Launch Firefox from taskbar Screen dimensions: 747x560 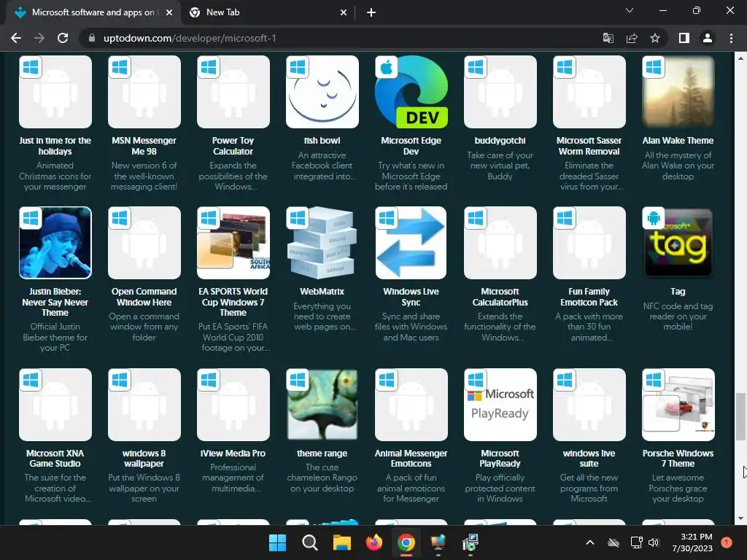click(x=374, y=542)
